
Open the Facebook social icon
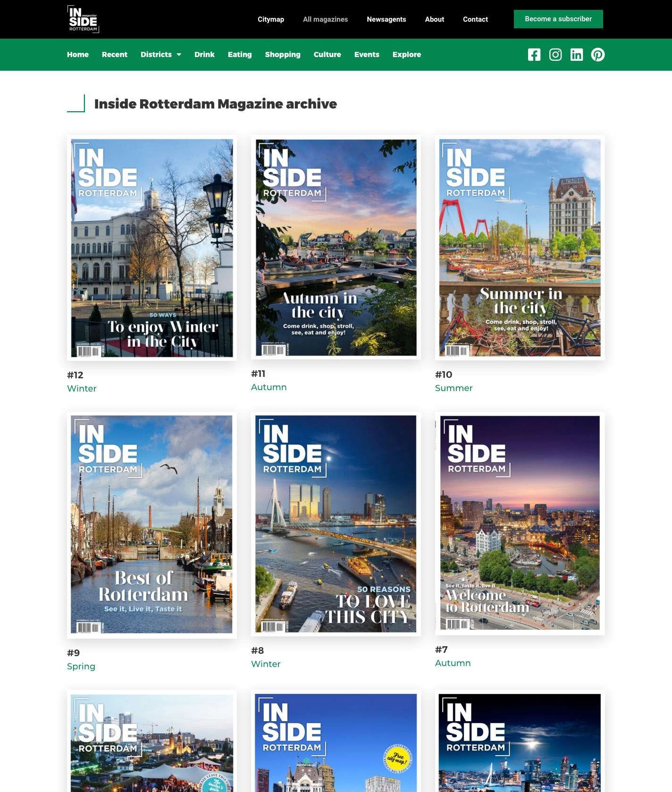pyautogui.click(x=534, y=55)
